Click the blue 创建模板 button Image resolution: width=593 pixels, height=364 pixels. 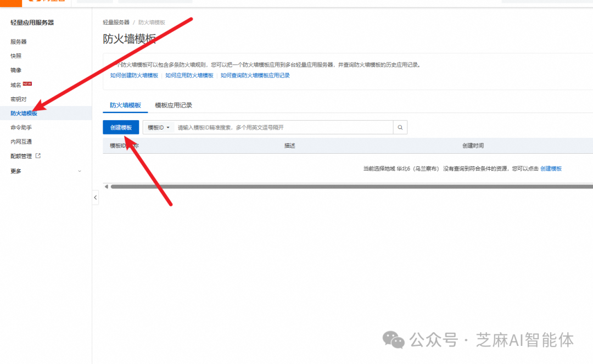click(x=121, y=127)
